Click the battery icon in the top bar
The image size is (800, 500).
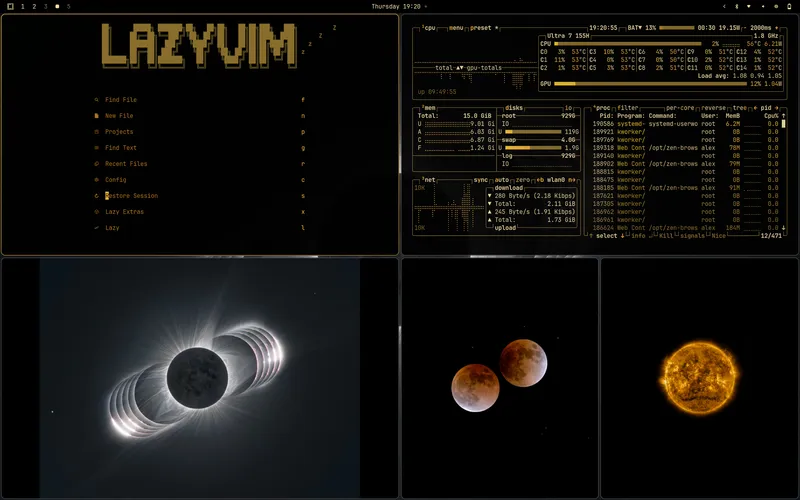(789, 7)
